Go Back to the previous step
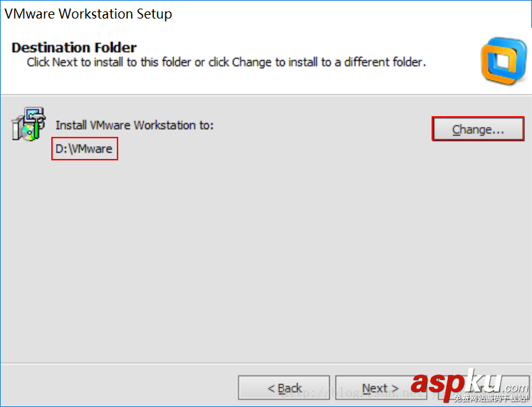Image resolution: width=532 pixels, height=407 pixels. click(283, 388)
